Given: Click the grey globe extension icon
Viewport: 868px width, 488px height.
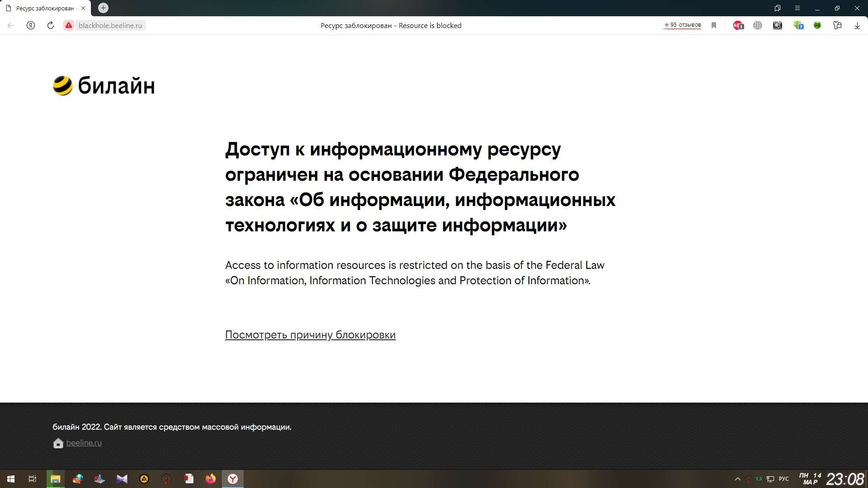Looking at the screenshot, I should pyautogui.click(x=758, y=25).
